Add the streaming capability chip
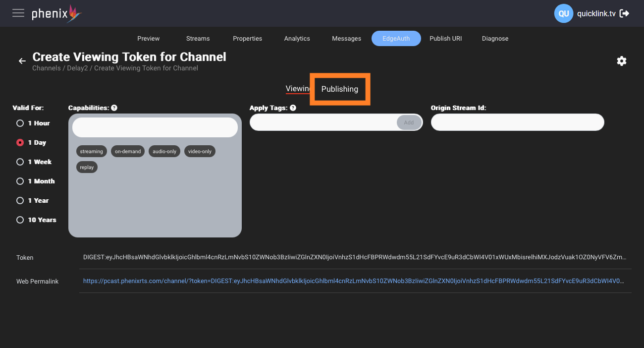644x348 pixels. point(92,152)
